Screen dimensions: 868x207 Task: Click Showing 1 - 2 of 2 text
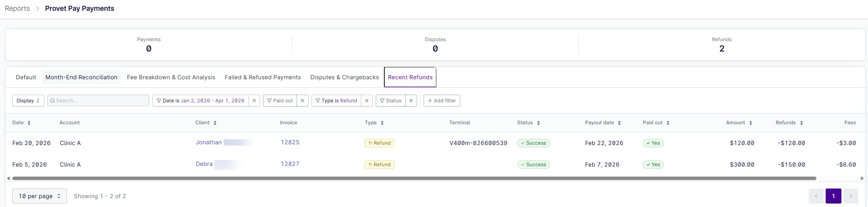[100, 196]
